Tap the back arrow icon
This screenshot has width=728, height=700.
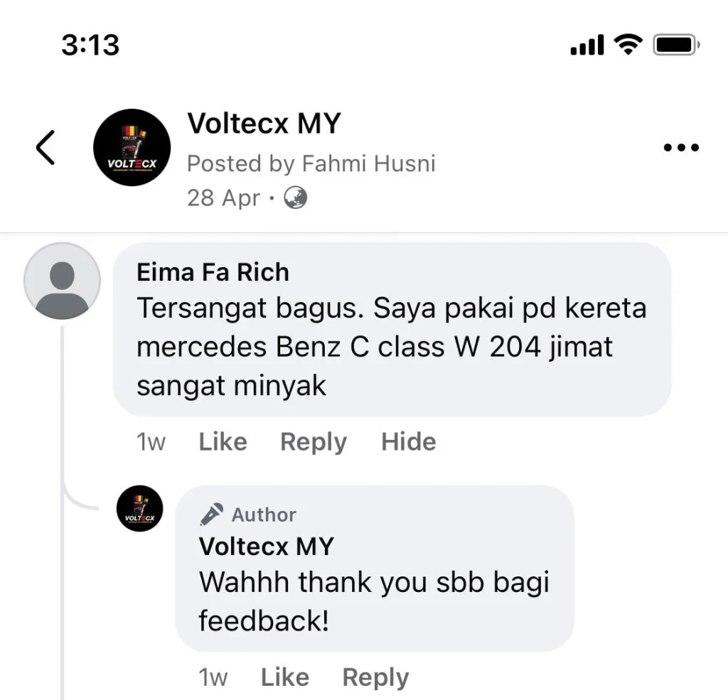pyautogui.click(x=45, y=148)
